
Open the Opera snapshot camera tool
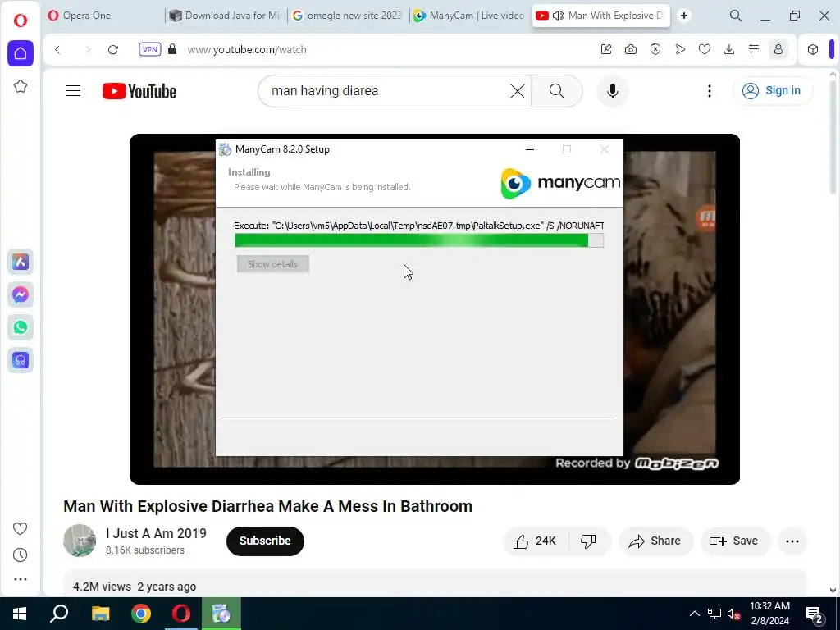(x=631, y=49)
